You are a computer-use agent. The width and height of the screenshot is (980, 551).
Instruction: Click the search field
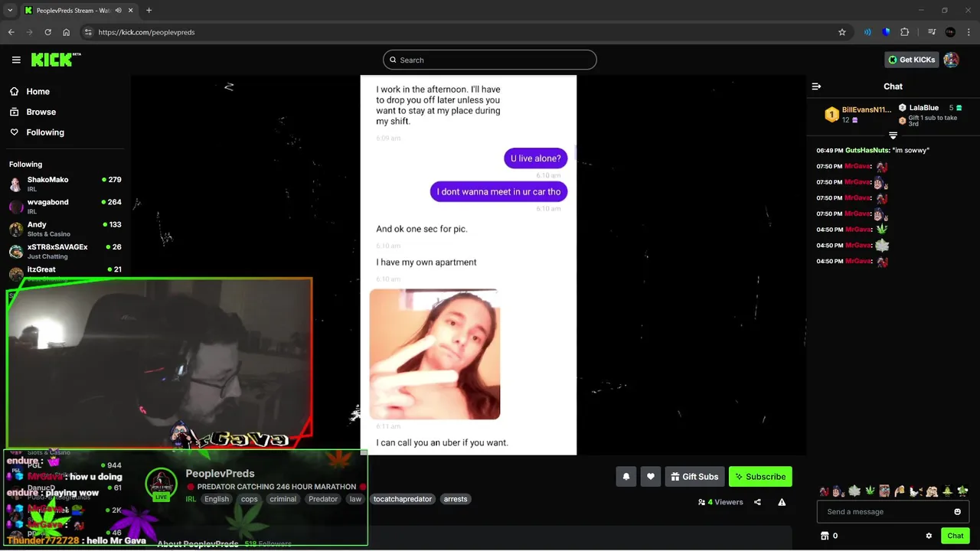(490, 60)
